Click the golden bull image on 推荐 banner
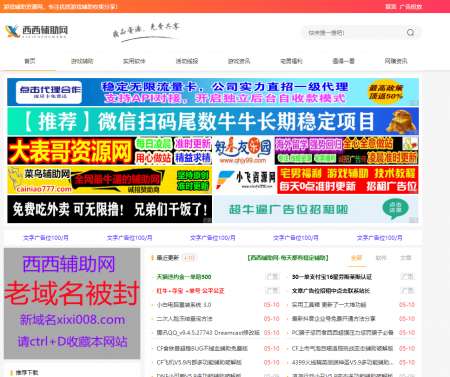This screenshot has height=377, width=450. pos(400,121)
